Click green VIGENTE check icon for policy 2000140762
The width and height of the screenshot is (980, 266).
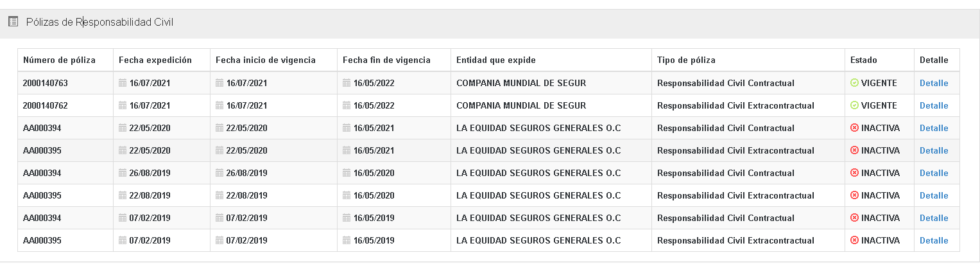click(x=854, y=105)
